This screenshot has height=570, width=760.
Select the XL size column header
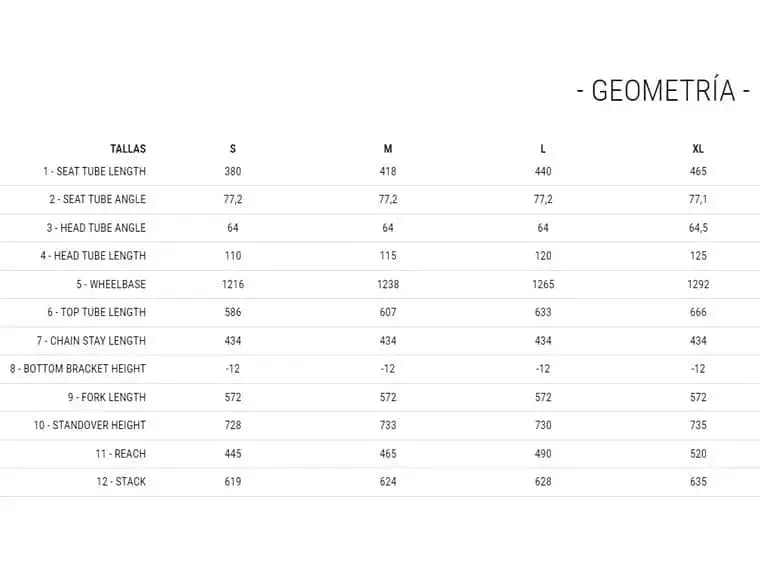[698, 149]
